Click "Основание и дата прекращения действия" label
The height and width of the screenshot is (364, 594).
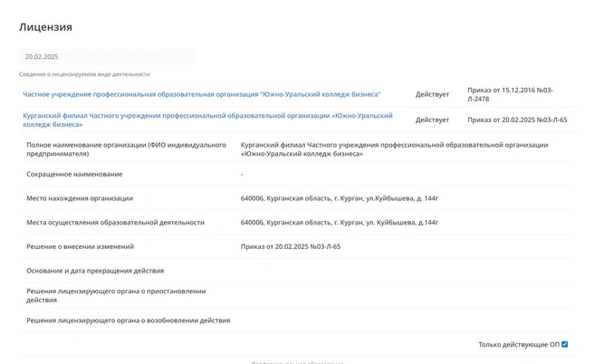(95, 271)
